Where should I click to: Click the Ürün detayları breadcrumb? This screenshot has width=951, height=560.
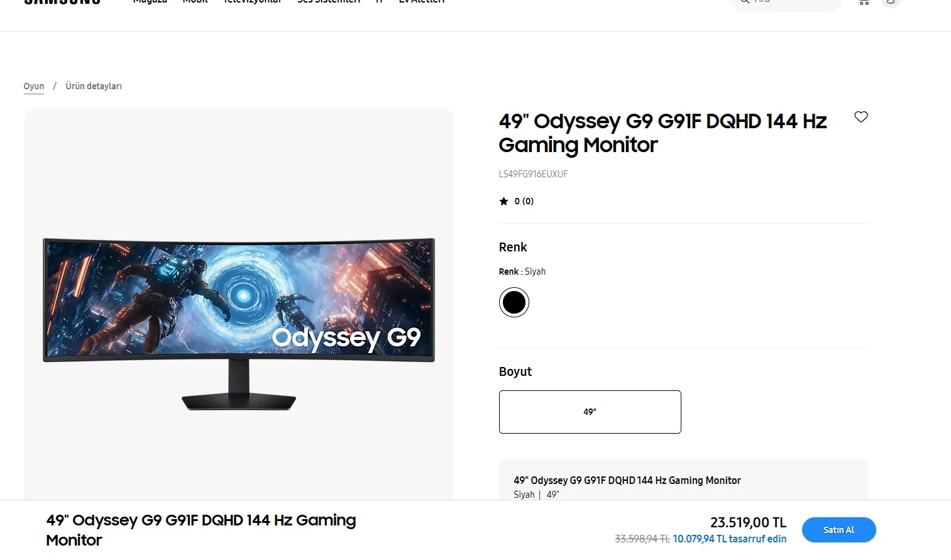click(94, 86)
